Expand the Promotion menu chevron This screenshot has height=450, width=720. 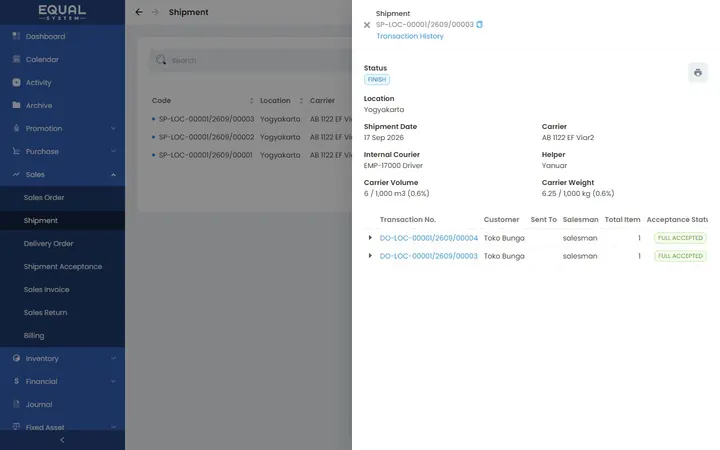pos(113,128)
